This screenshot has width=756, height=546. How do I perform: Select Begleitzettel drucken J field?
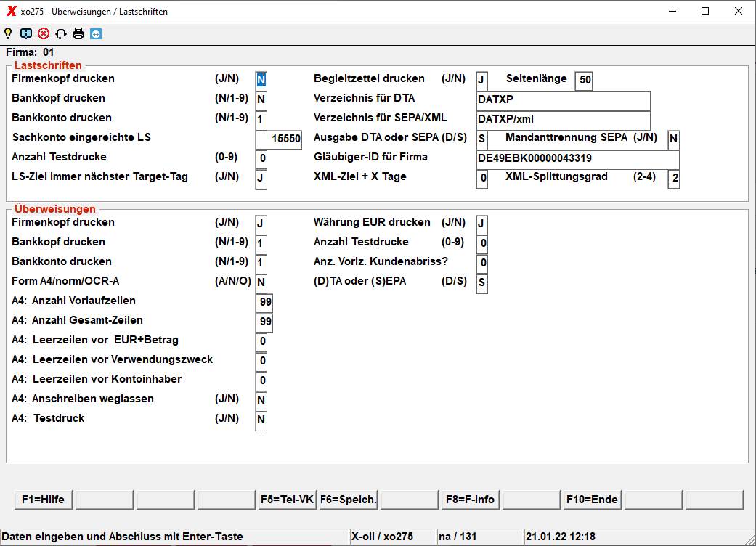coord(481,80)
